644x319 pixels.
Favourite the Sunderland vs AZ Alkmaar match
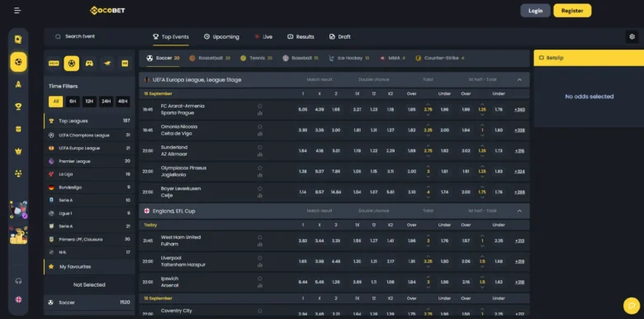point(259,147)
